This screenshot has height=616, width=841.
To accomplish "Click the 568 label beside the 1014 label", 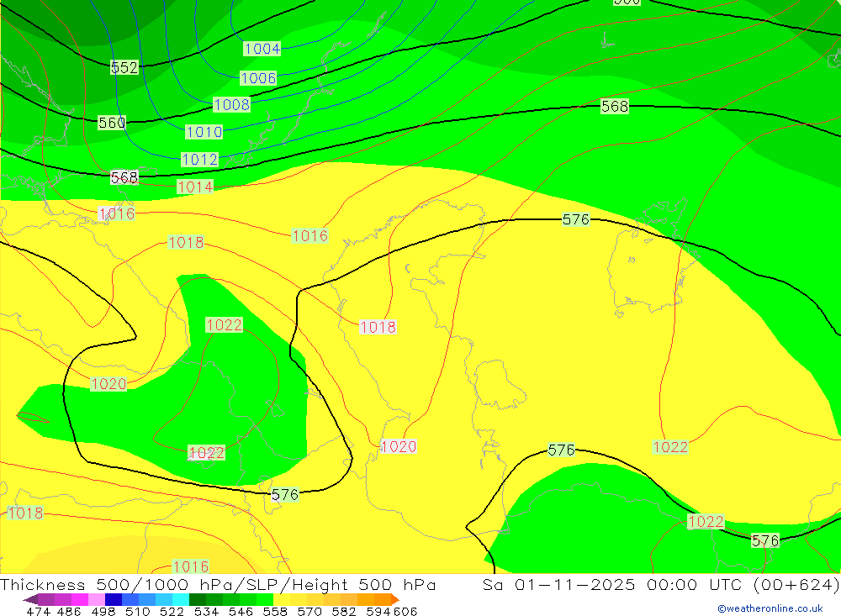I will click(124, 177).
